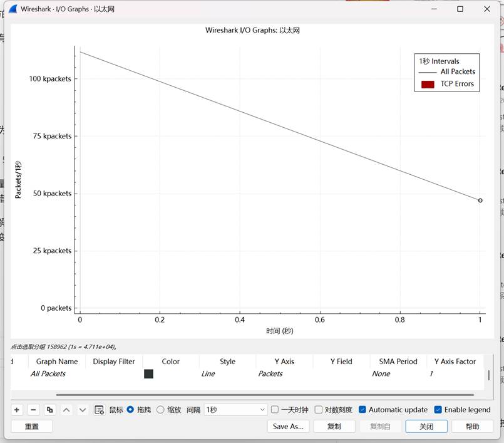Viewport: 504px width, 443px height.
Task: Click the horizontal scrollbar of graph list
Action: pyautogui.click(x=265, y=395)
